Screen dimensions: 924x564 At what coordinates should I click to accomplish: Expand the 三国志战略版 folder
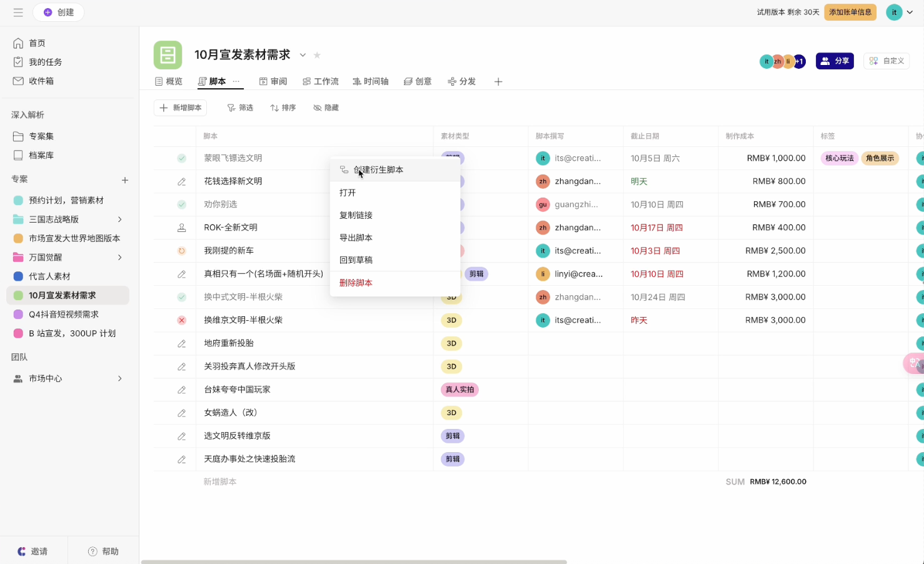120,219
